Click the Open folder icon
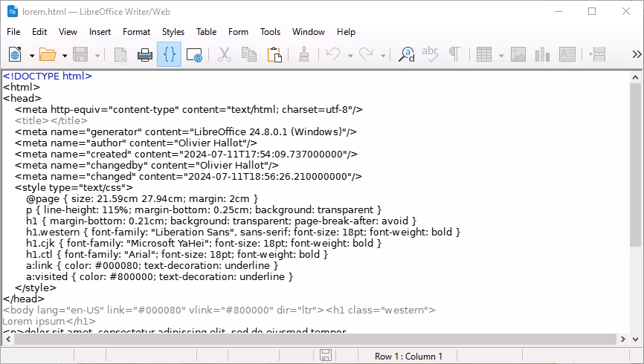The height and width of the screenshot is (364, 644). pyautogui.click(x=48, y=54)
